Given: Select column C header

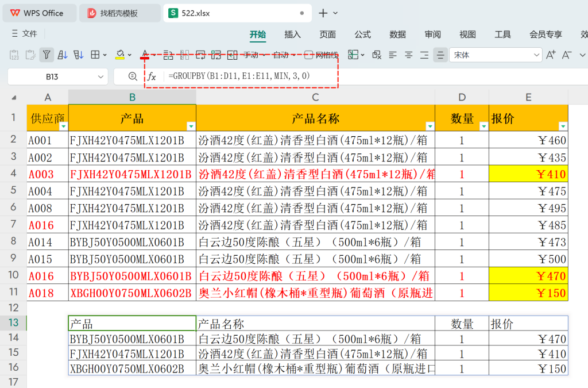Looking at the screenshot, I should (x=315, y=97).
